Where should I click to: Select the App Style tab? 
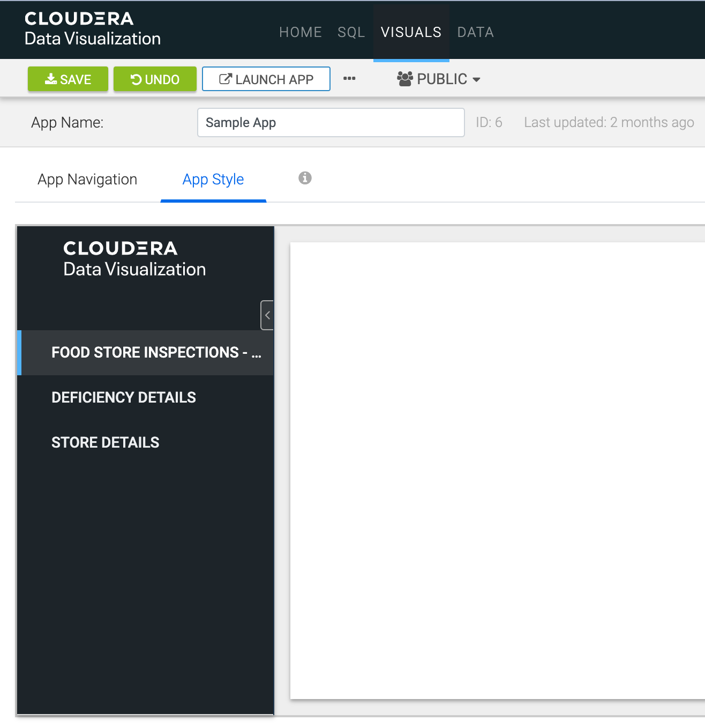click(x=213, y=180)
